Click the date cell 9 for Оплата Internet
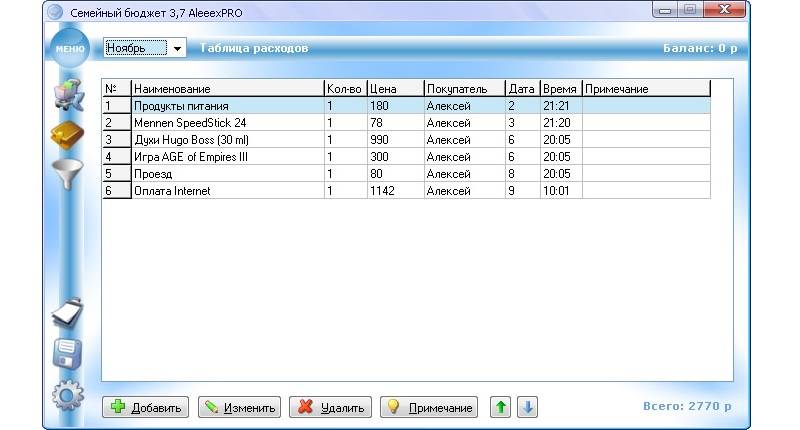800x430 pixels. (522, 190)
